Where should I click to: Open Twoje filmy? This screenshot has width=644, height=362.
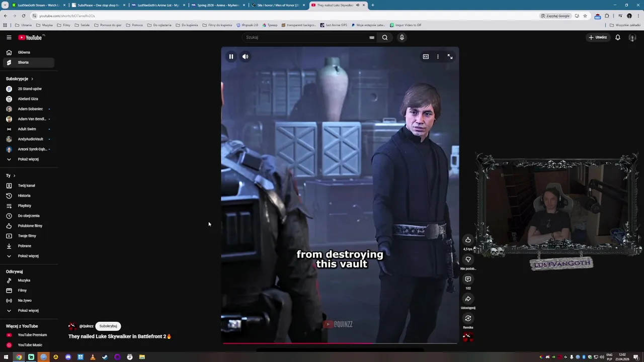pos(28,236)
